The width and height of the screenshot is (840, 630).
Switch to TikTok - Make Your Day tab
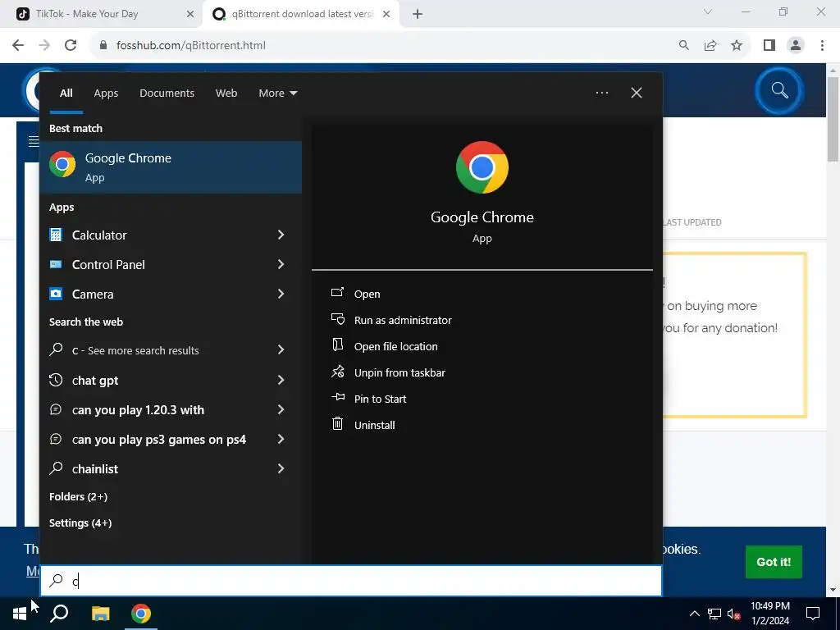86,14
